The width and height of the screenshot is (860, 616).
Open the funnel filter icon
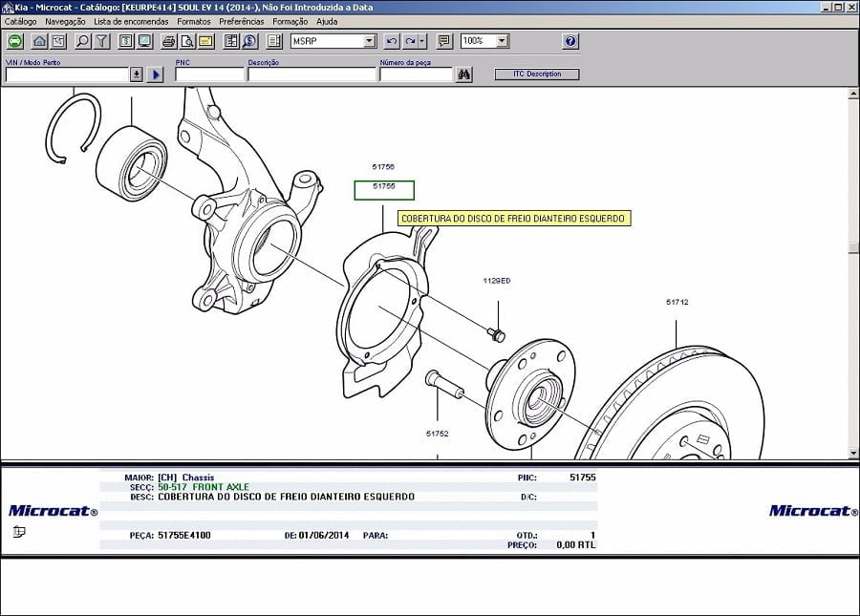[102, 41]
